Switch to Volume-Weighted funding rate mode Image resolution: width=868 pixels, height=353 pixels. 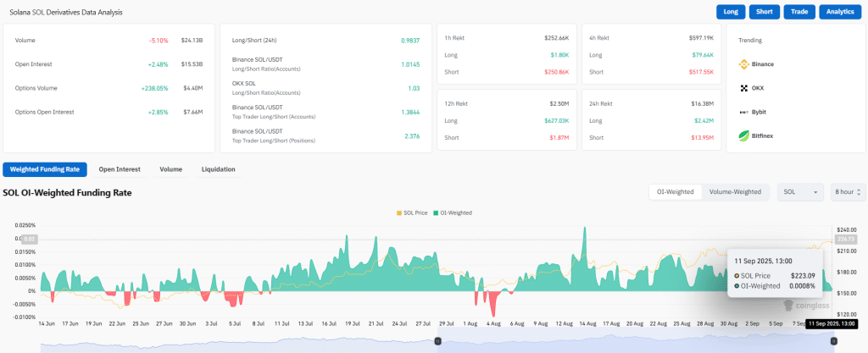pyautogui.click(x=735, y=192)
